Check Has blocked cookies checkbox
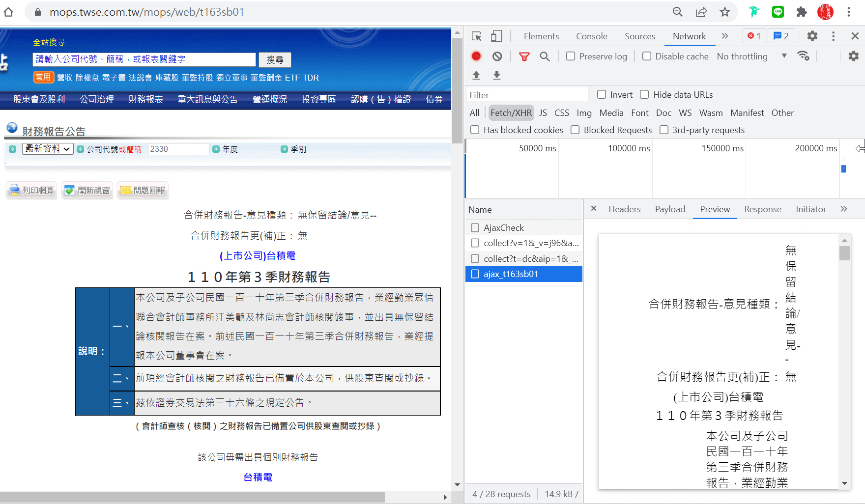 475,130
